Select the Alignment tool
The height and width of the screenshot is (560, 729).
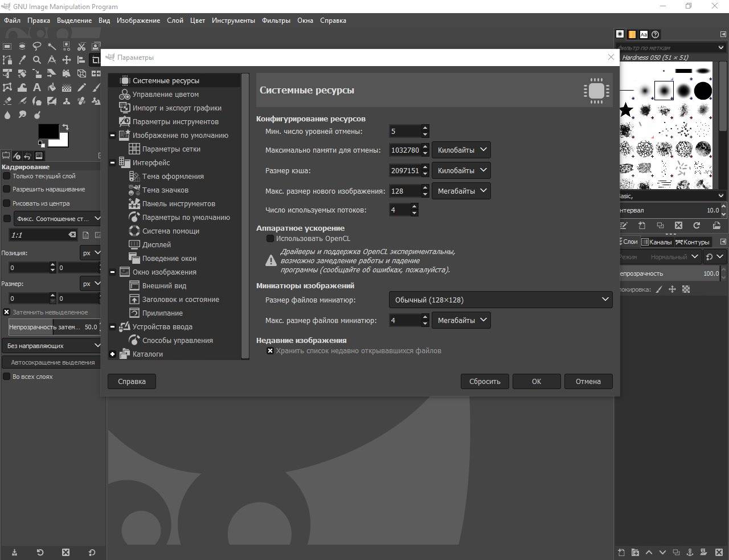81,60
